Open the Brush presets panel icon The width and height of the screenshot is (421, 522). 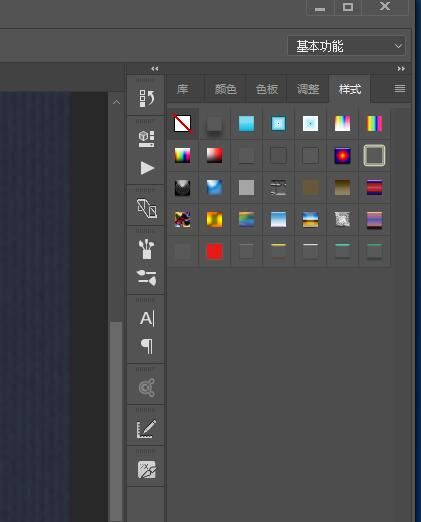(146, 249)
